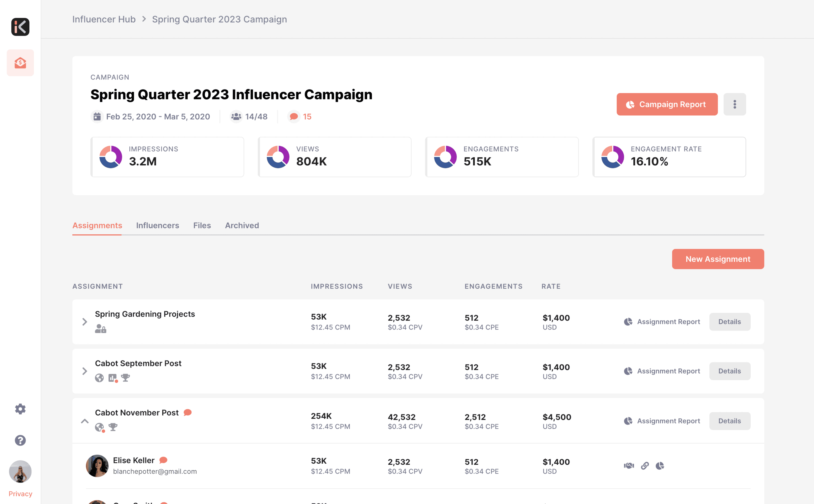Click the app logo in the sidebar
The width and height of the screenshot is (814, 504).
click(20, 27)
